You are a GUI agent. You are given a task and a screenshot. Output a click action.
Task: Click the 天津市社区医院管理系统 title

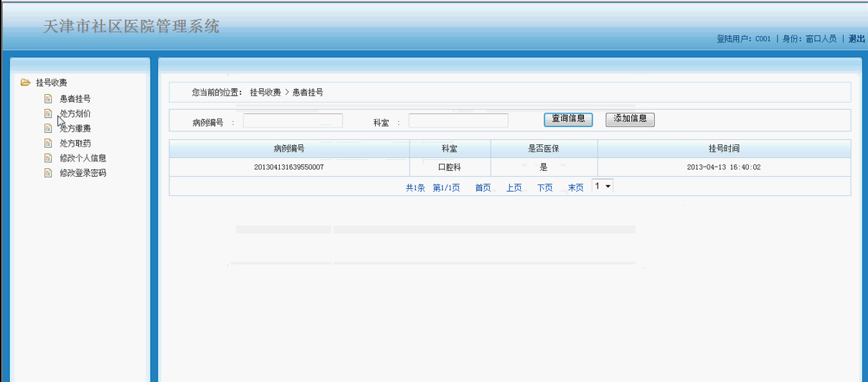coord(131,27)
